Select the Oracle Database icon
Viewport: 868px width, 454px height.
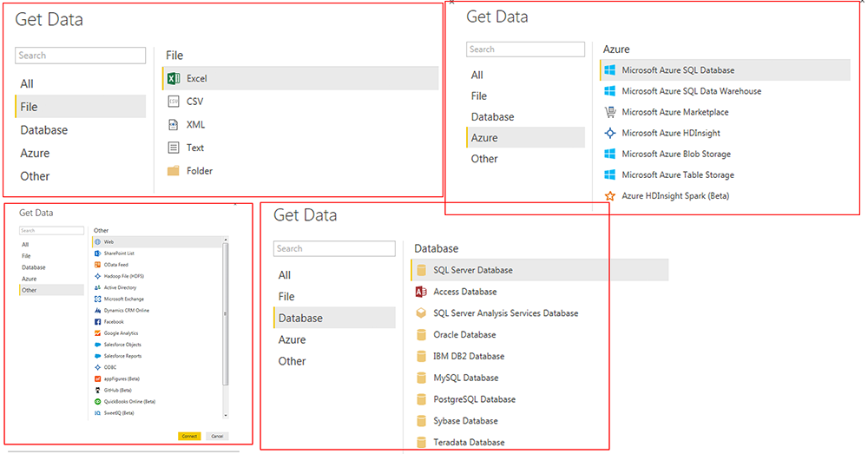click(x=421, y=335)
